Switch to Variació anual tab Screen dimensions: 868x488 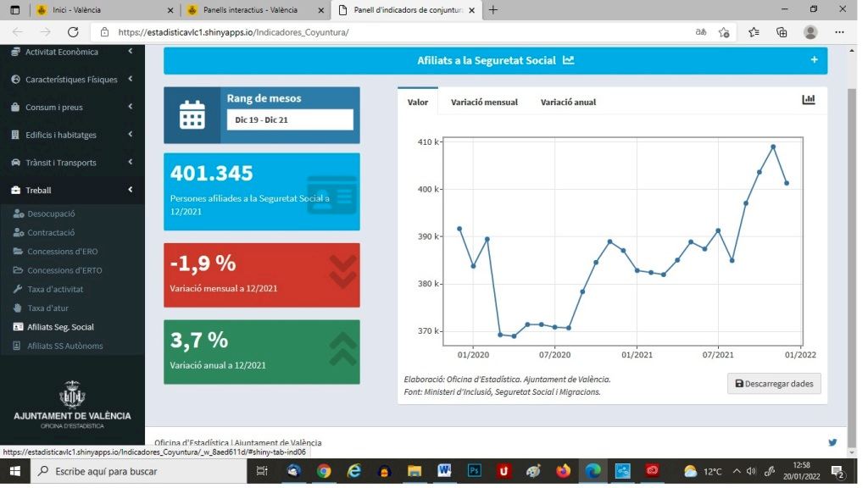pos(568,102)
